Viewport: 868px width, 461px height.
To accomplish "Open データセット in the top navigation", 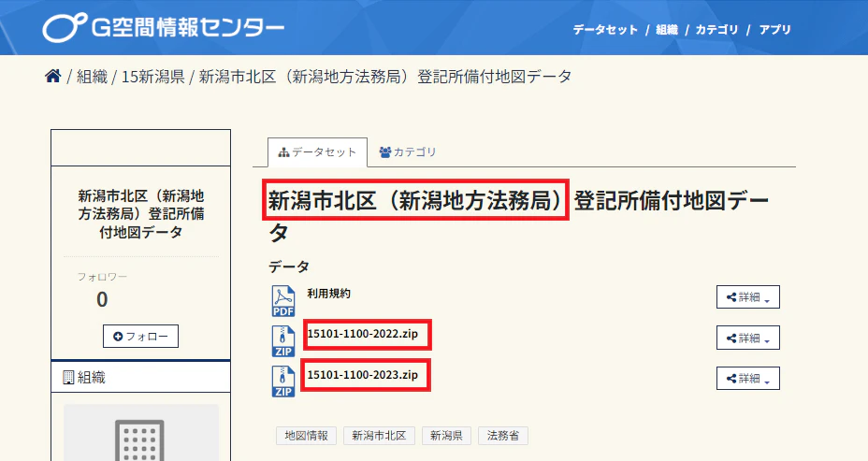I will (605, 30).
